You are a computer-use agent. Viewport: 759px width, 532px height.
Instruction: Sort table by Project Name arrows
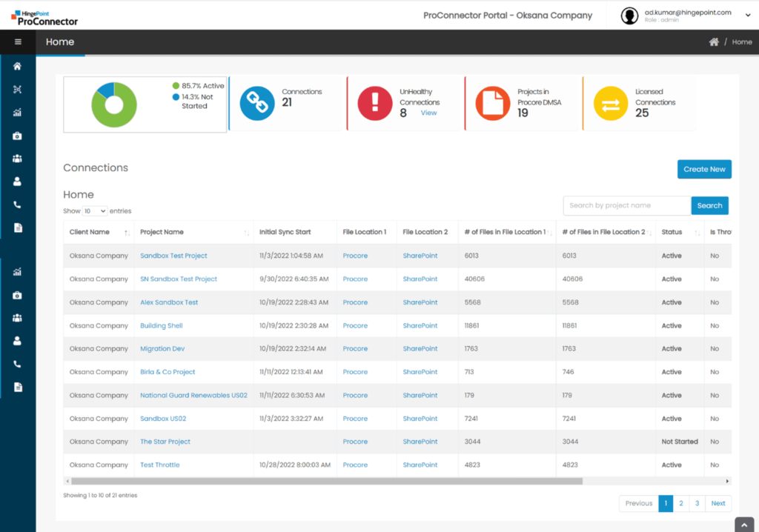pyautogui.click(x=246, y=233)
